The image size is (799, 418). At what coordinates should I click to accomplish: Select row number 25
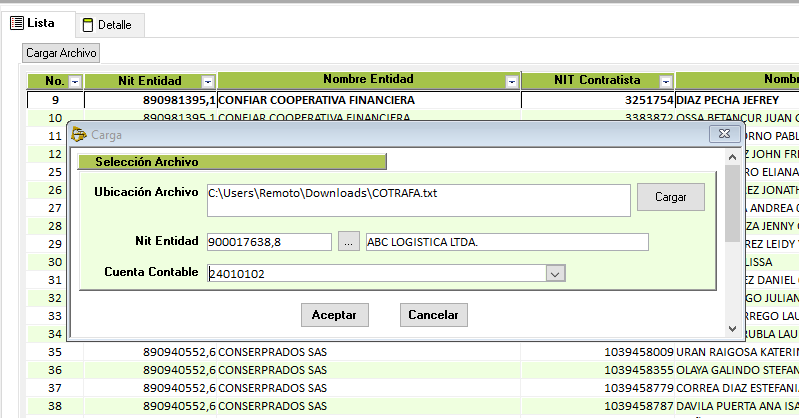point(55,172)
